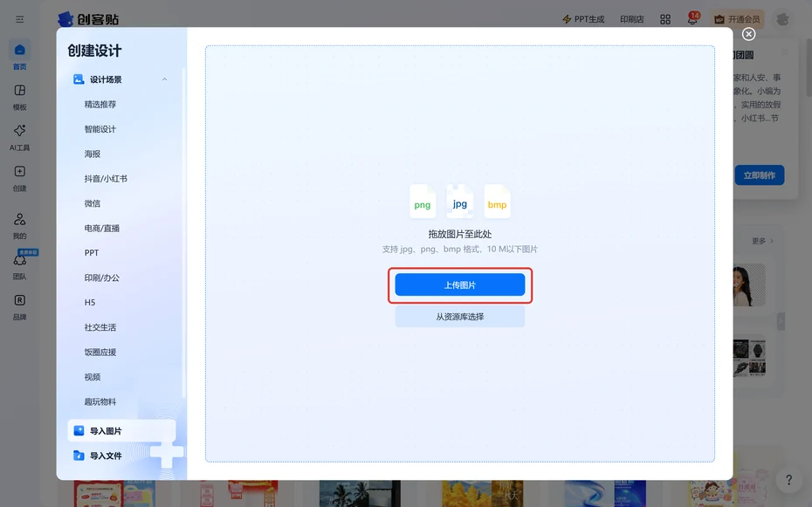Close the 创建设计 dialog

point(748,34)
